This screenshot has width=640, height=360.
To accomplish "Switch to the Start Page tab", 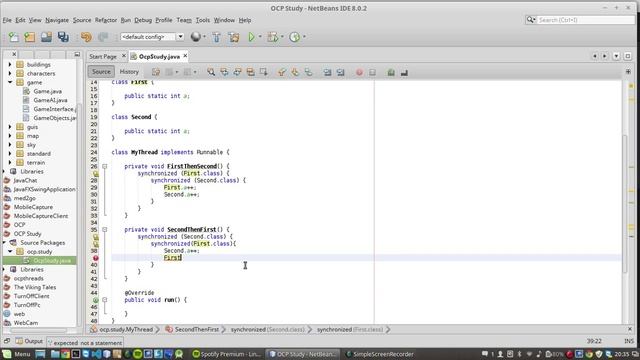I will pyautogui.click(x=103, y=56).
